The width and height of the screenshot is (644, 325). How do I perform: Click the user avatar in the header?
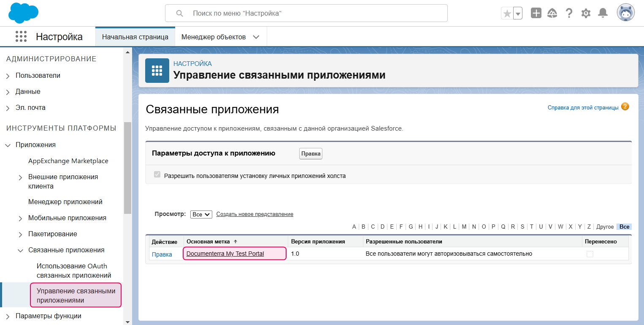(626, 13)
